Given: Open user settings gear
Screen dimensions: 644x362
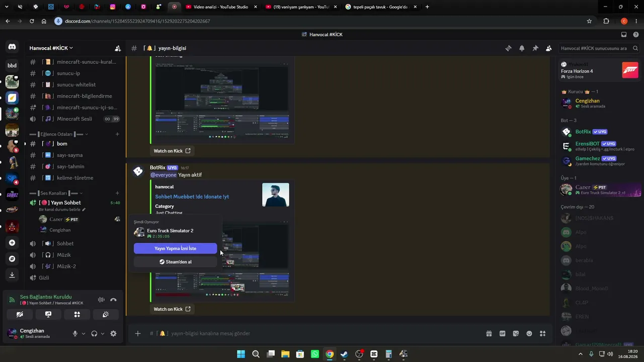Looking at the screenshot, I should click(113, 333).
